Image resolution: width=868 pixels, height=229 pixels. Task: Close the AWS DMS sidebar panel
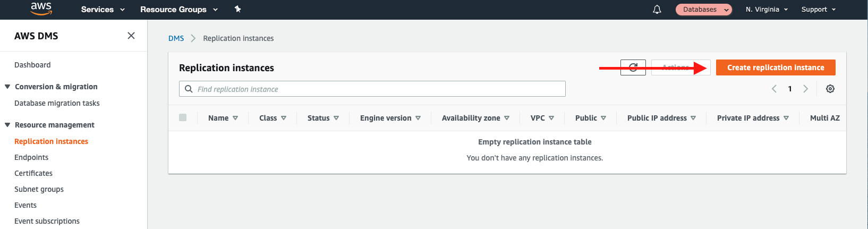pos(131,36)
